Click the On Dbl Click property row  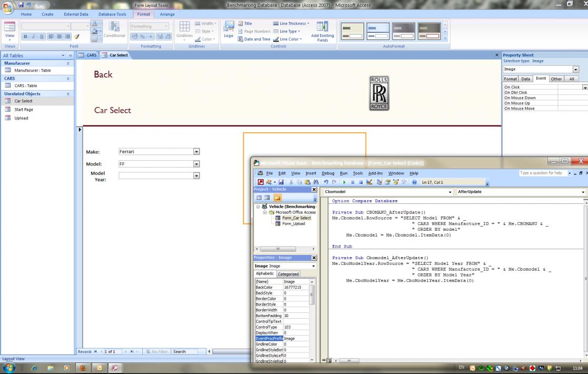(545, 93)
